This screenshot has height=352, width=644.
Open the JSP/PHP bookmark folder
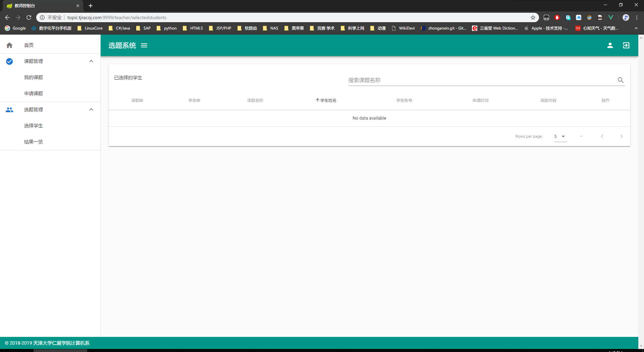point(220,28)
